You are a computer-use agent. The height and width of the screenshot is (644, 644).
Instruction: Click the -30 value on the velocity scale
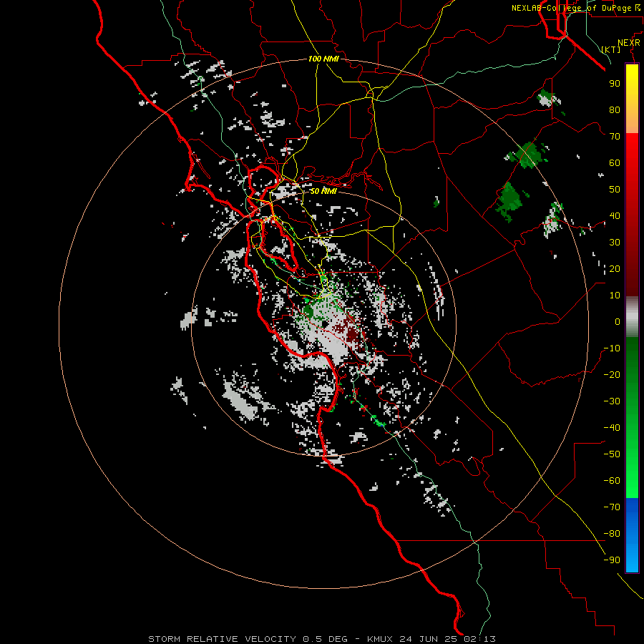612,401
